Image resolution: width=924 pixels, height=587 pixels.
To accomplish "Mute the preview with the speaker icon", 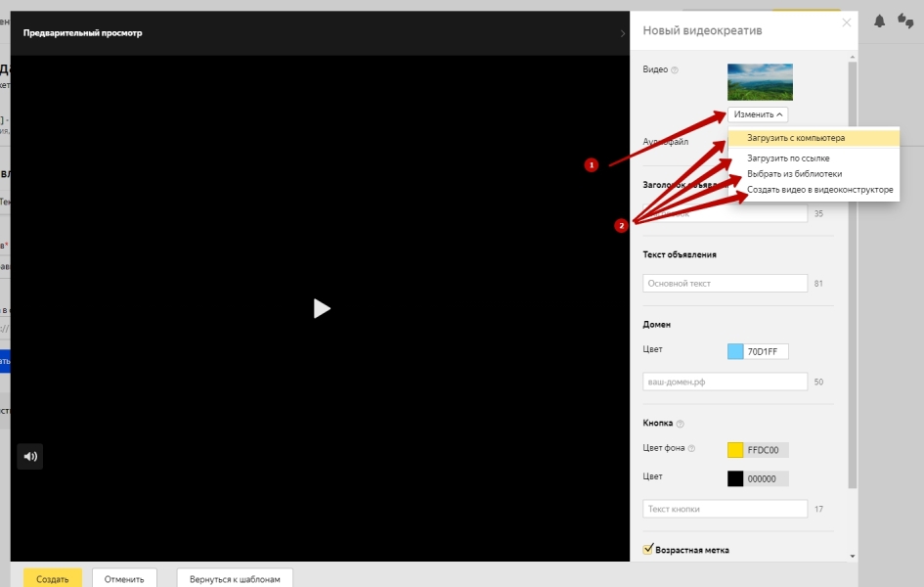I will [30, 456].
